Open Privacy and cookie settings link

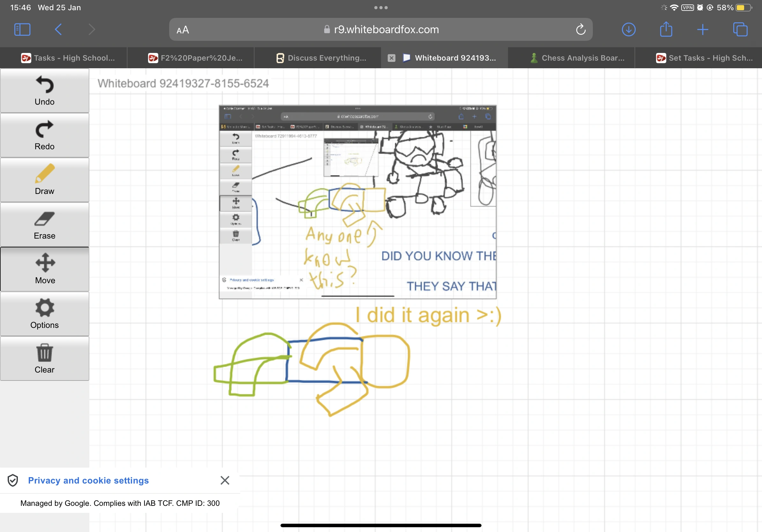[88, 480]
